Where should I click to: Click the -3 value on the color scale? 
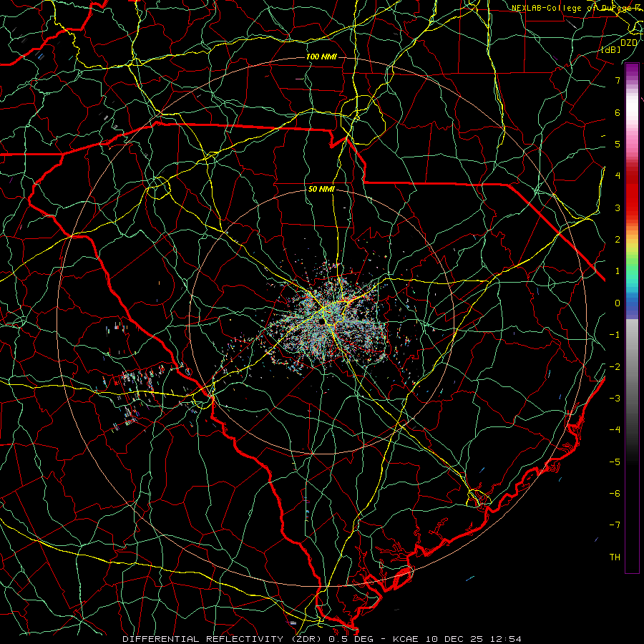pos(615,399)
